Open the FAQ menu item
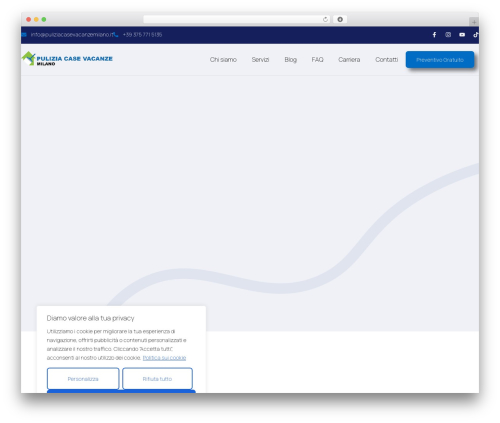 (x=317, y=60)
